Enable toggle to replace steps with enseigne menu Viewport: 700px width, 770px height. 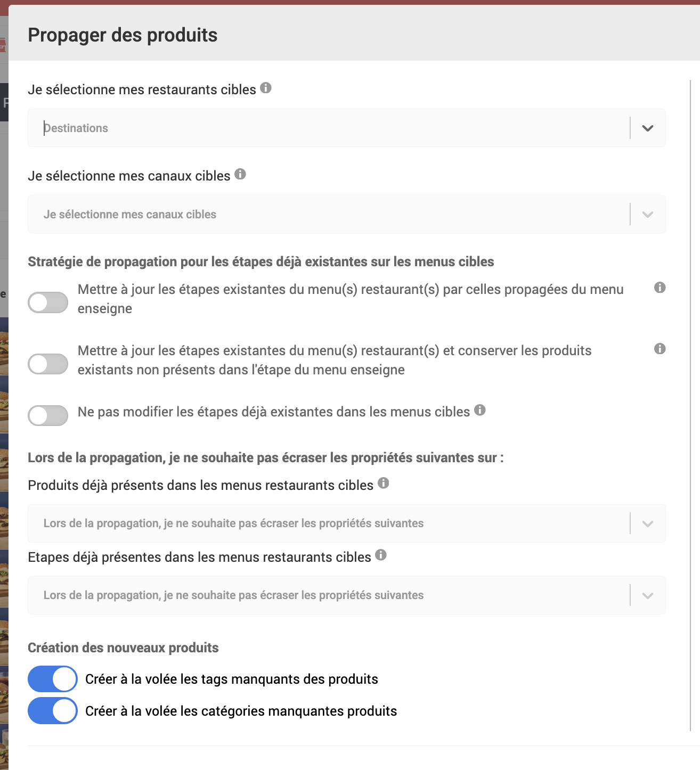48,302
